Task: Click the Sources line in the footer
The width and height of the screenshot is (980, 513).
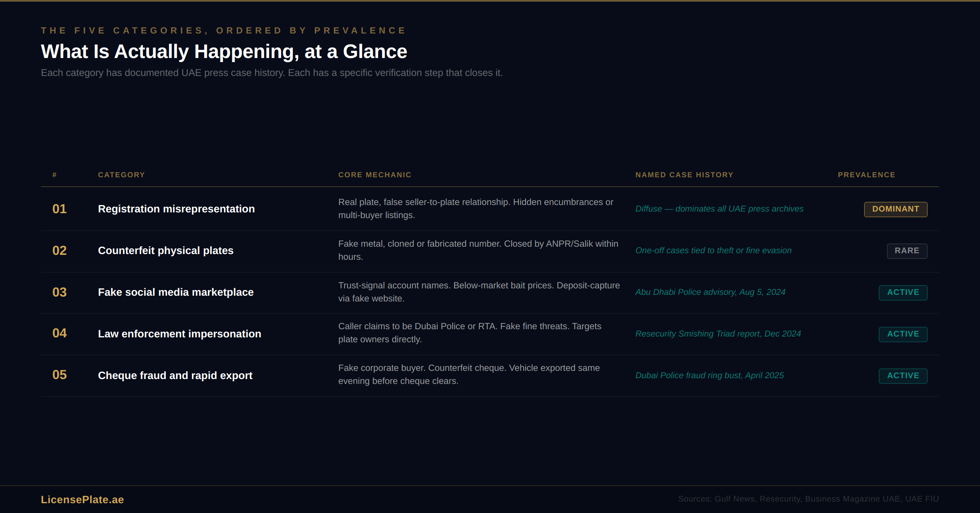Action: 808,499
